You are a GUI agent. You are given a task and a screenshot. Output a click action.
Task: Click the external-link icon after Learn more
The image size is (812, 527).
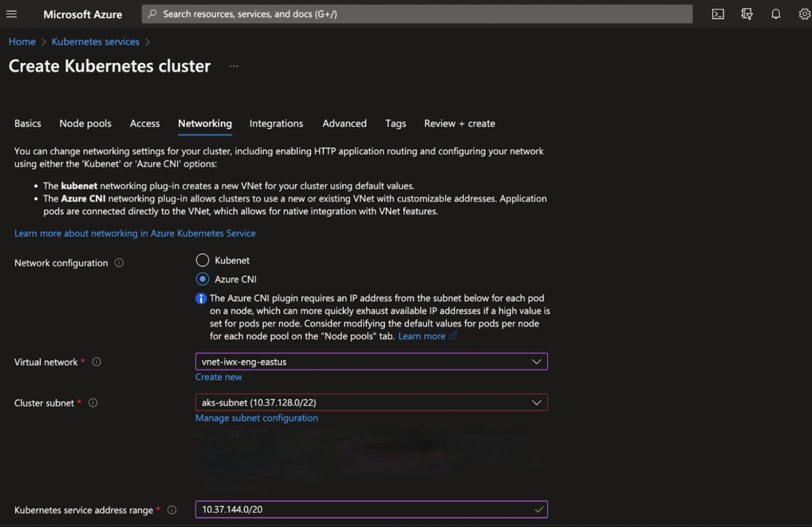[452, 336]
